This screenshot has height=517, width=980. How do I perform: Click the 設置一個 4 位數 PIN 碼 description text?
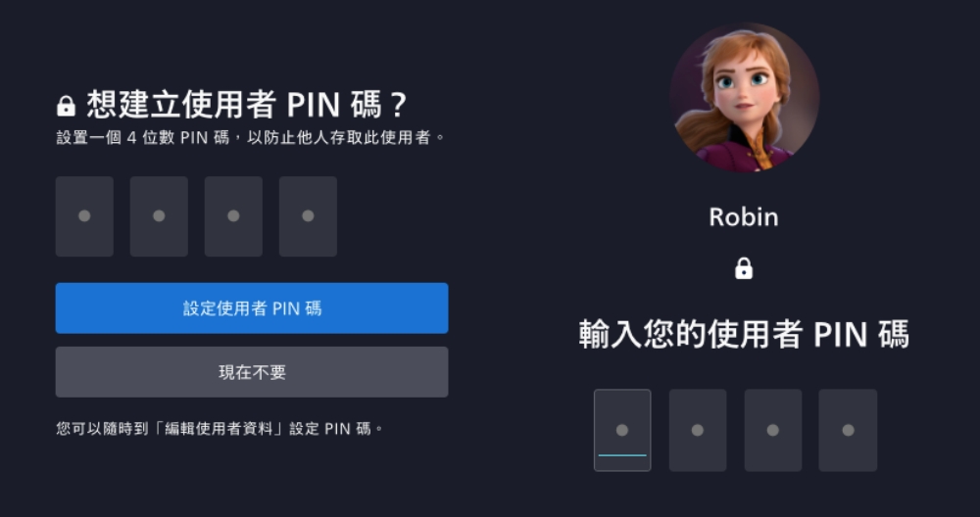pyautogui.click(x=143, y=137)
